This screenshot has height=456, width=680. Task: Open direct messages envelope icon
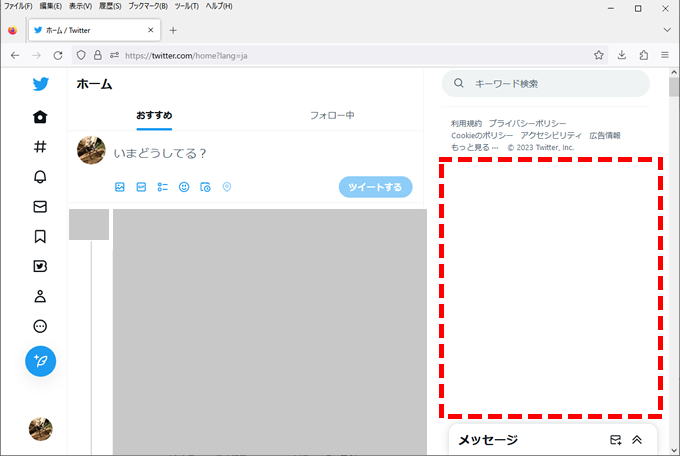pos(40,207)
